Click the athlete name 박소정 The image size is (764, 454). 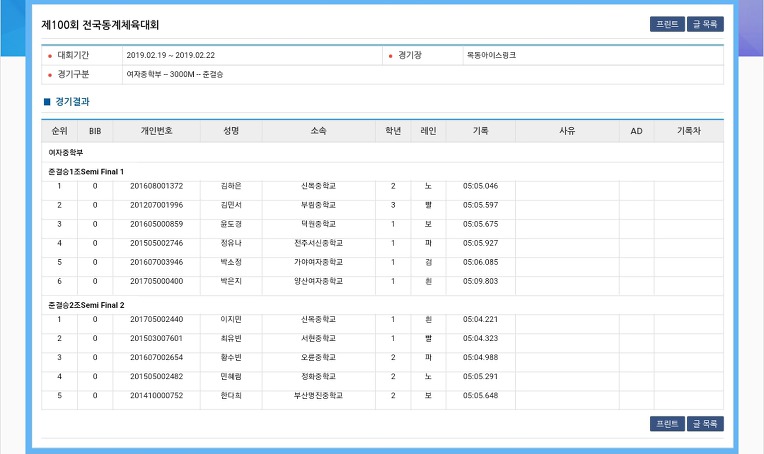[x=231, y=262]
